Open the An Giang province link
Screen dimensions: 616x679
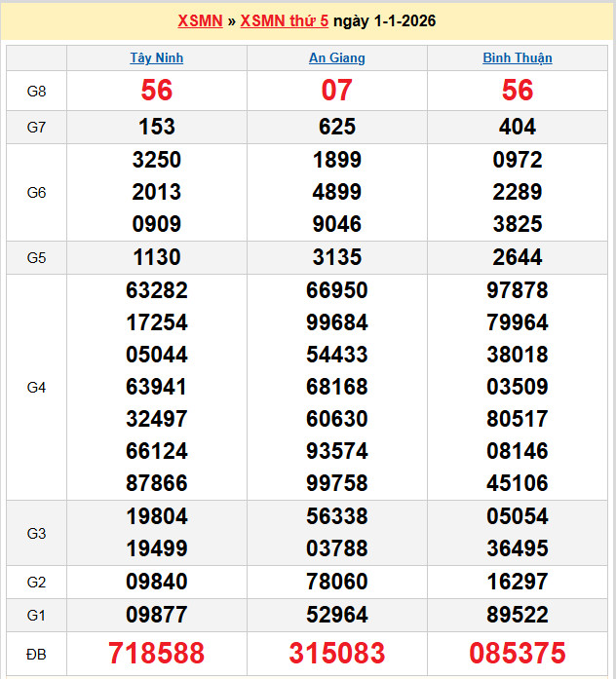(337, 58)
